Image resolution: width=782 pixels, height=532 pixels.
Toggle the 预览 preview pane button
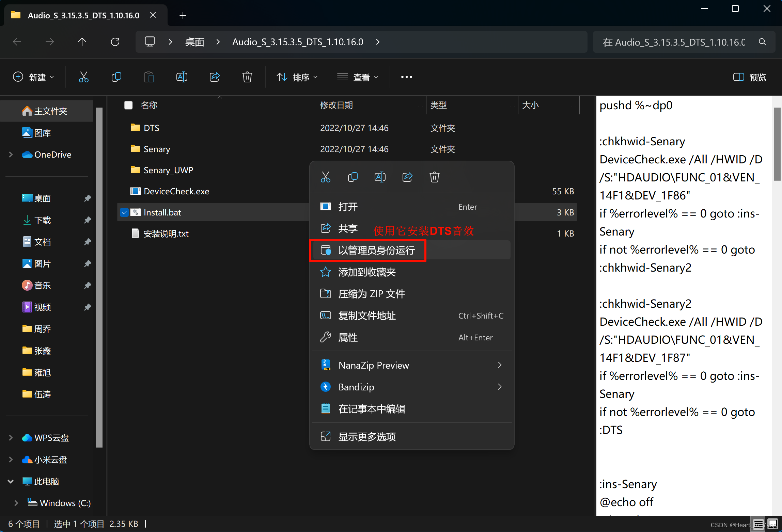[x=749, y=77]
